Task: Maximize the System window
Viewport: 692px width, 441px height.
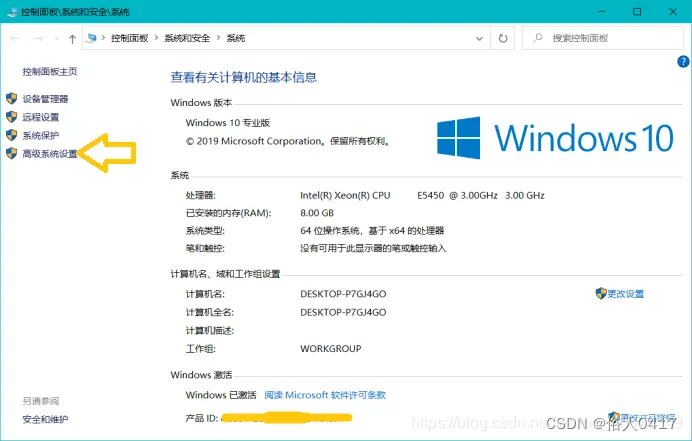Action: (637, 11)
